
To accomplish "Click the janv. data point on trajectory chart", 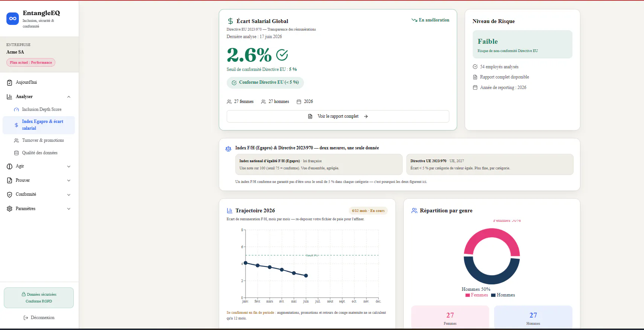I will pyautogui.click(x=246, y=263).
